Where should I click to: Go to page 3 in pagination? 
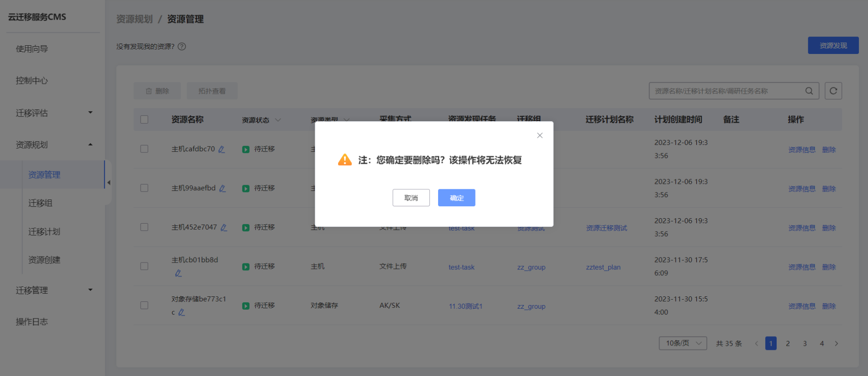(x=805, y=344)
